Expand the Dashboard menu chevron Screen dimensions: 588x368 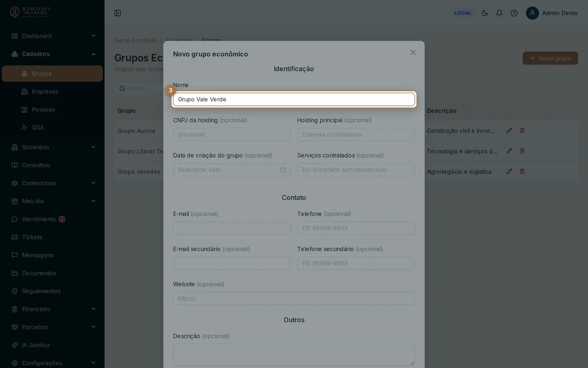coord(94,36)
